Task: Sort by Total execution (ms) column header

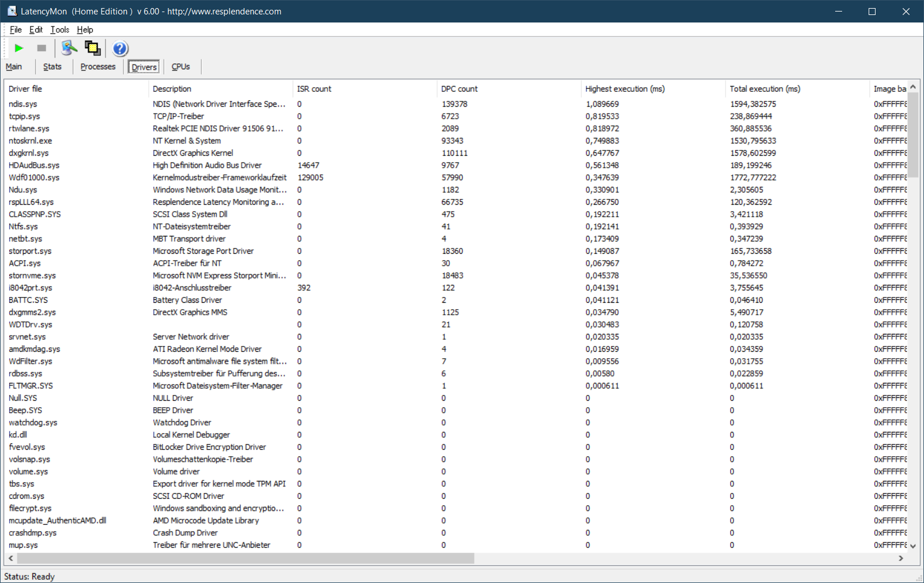Action: click(797, 89)
